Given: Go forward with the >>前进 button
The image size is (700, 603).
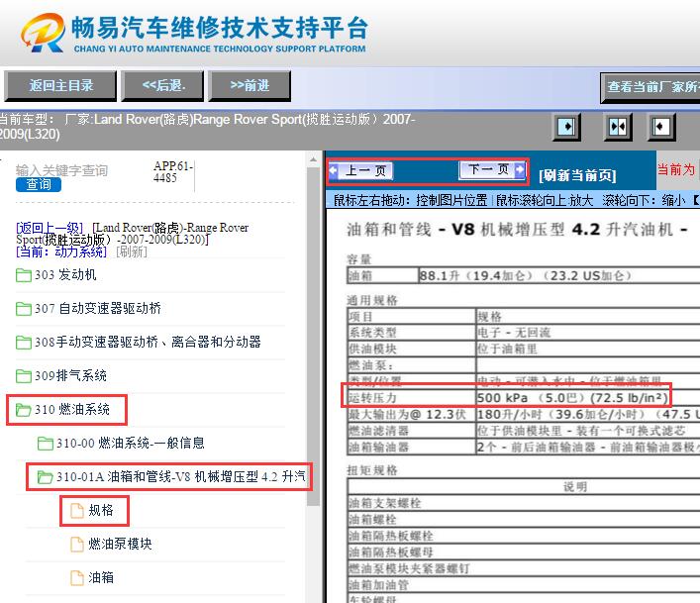Looking at the screenshot, I should pos(250,86).
